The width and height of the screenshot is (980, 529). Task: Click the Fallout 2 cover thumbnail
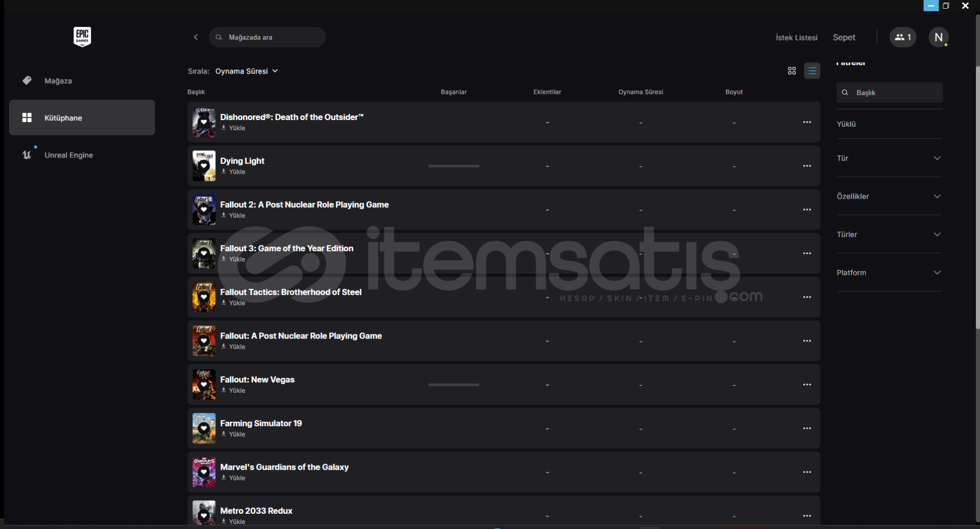pos(204,210)
